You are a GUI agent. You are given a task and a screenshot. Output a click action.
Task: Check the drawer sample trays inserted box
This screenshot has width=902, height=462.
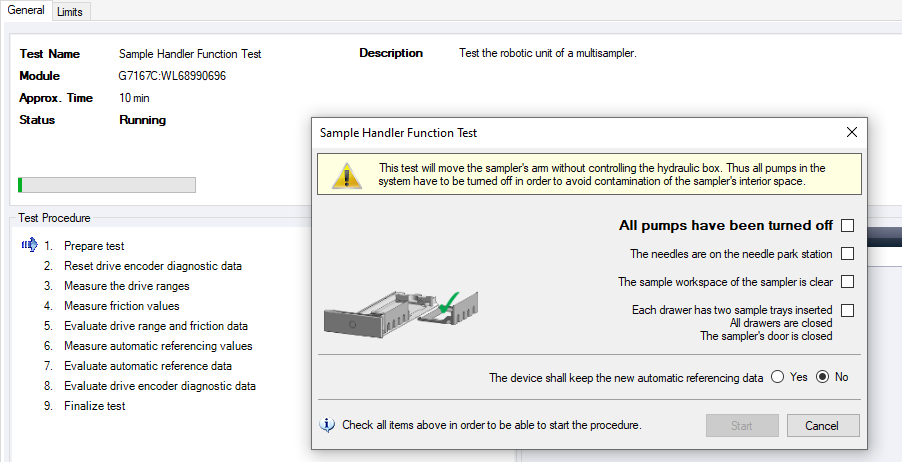click(x=847, y=310)
